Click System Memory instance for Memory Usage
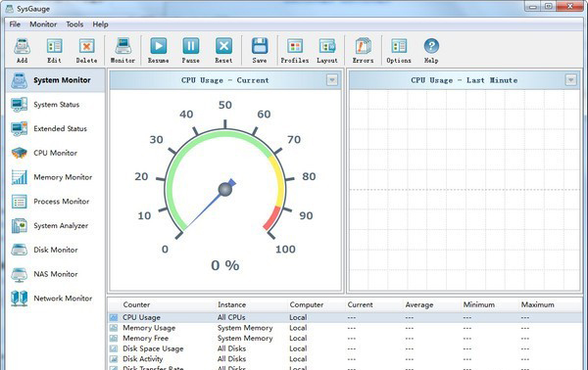Screen dimensions: 588x370 pos(245,328)
